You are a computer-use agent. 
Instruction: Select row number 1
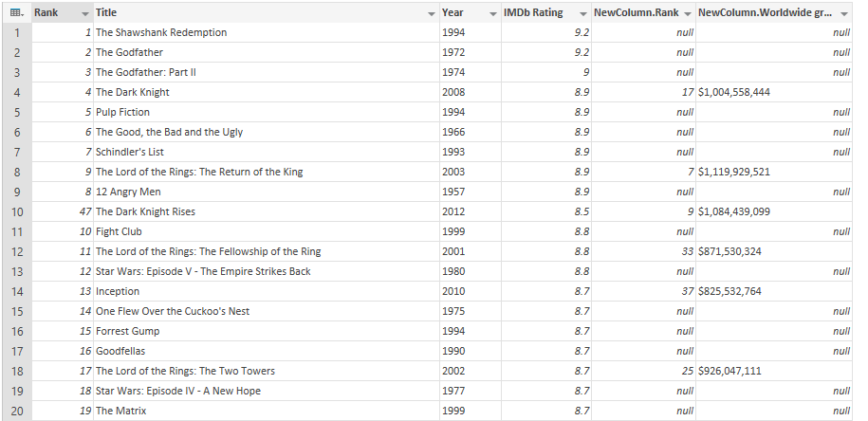coord(16,32)
